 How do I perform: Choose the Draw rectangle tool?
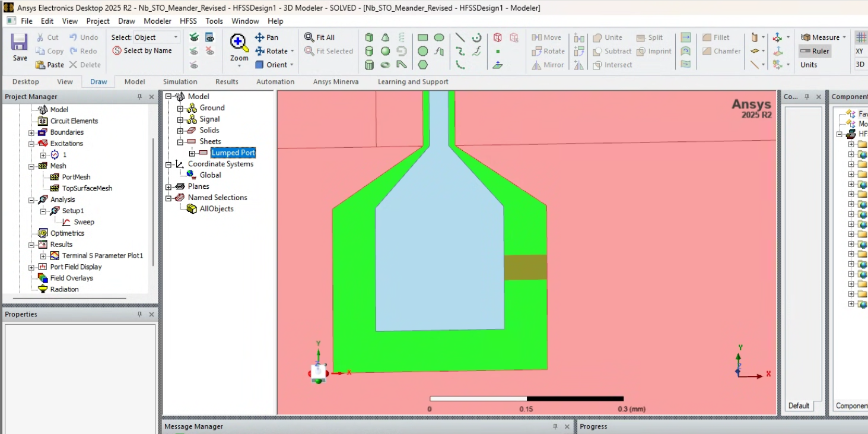tap(422, 37)
